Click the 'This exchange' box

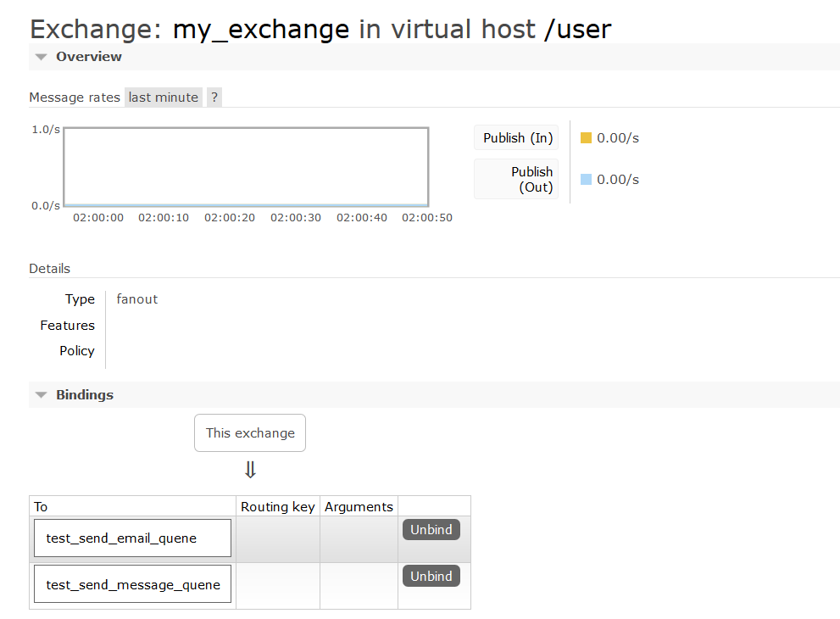pos(250,432)
